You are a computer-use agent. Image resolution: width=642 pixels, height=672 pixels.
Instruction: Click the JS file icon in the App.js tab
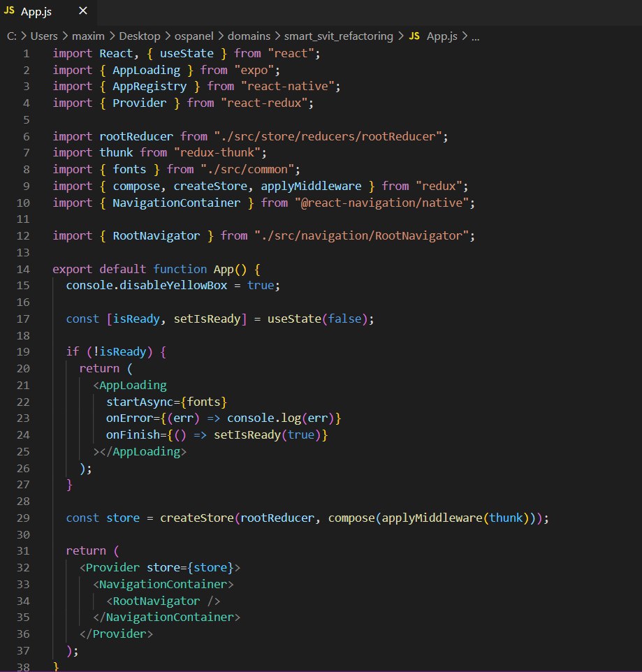pyautogui.click(x=9, y=10)
